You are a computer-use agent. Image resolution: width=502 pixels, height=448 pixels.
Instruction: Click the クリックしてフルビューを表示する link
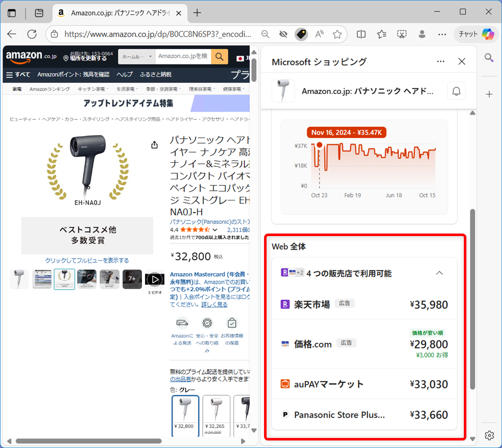(87, 260)
